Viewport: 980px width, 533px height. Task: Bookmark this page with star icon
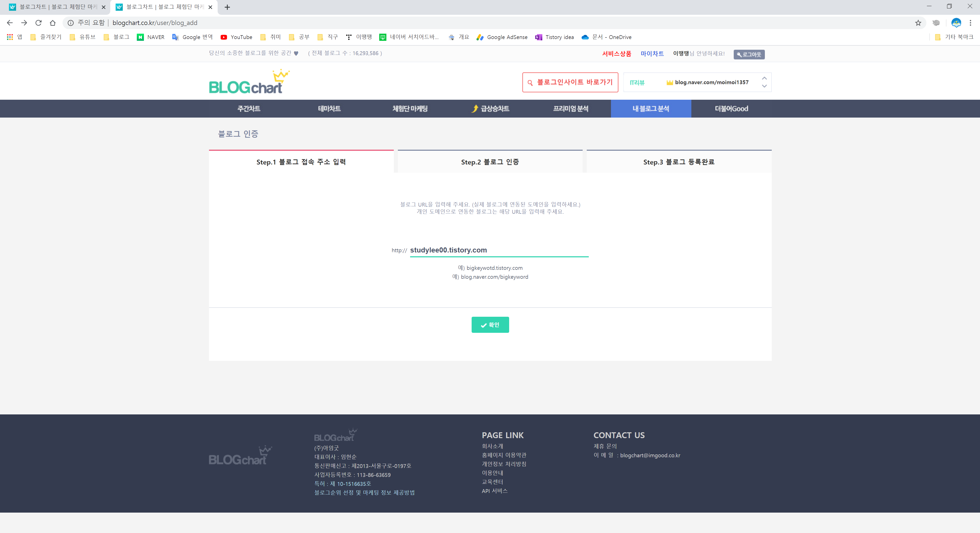[918, 23]
